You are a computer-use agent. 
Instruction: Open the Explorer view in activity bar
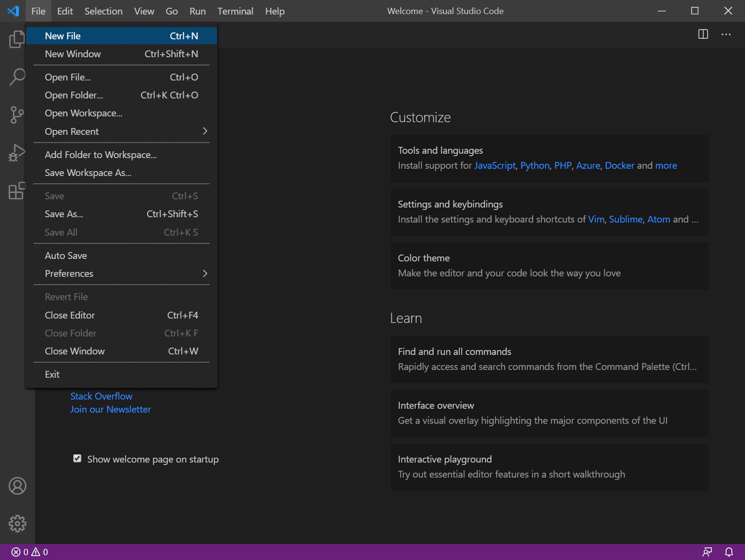(x=17, y=39)
